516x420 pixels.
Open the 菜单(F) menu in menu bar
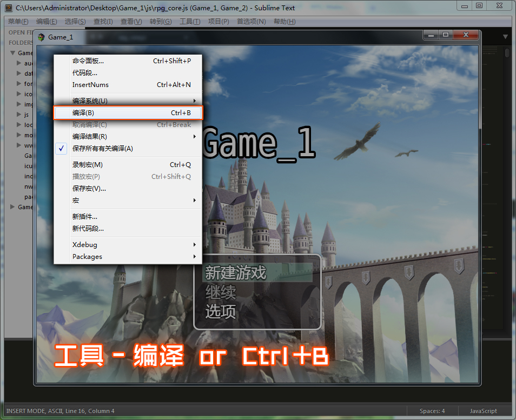click(18, 22)
